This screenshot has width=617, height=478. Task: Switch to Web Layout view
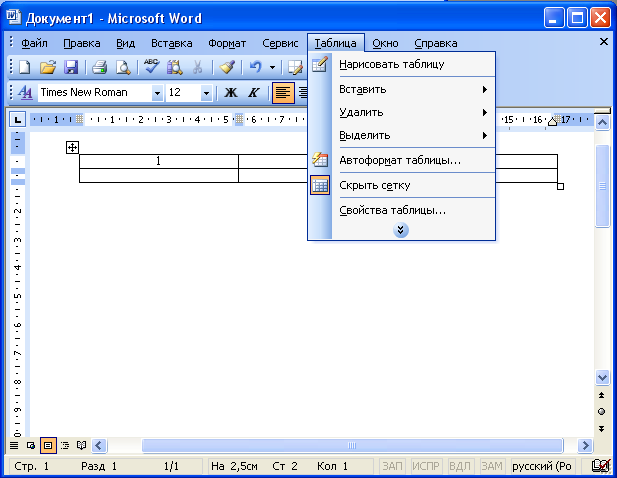[31, 445]
